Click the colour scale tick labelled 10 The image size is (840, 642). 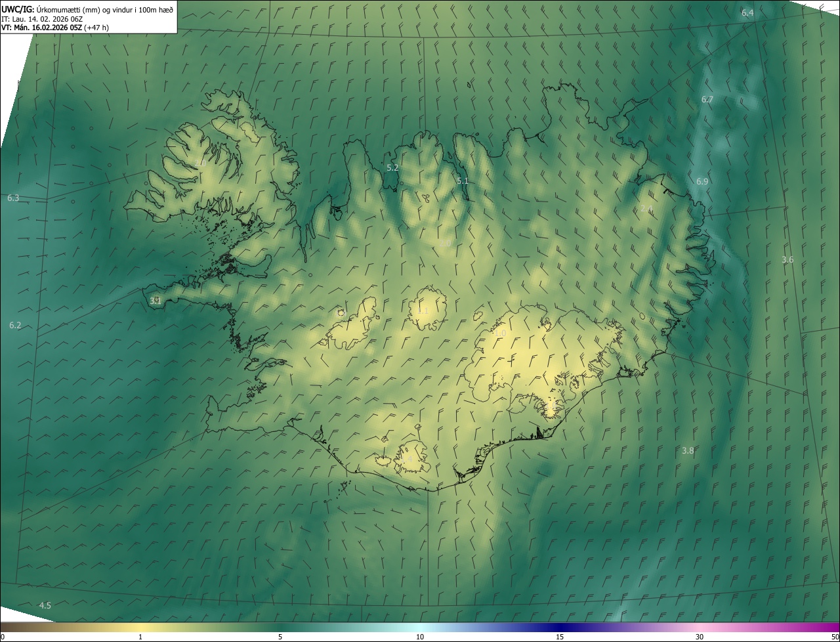[420, 637]
